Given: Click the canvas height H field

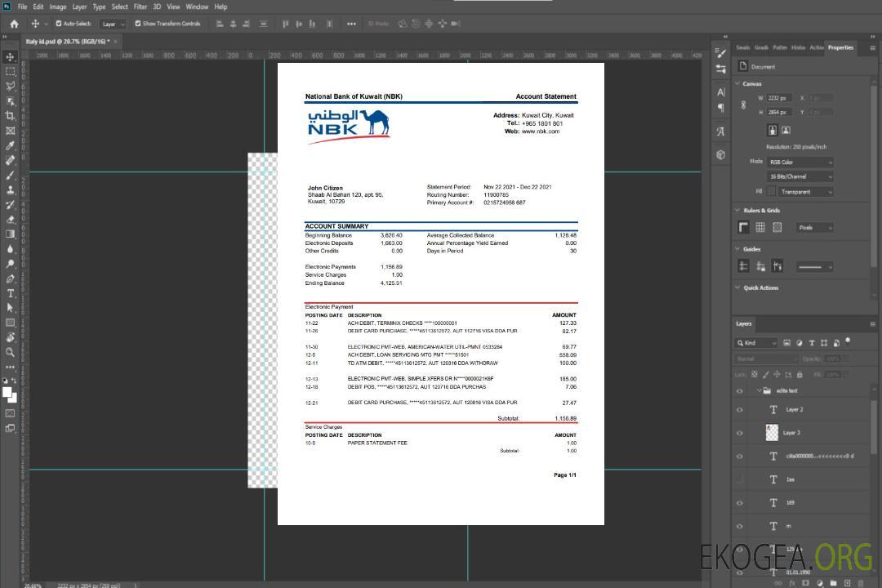Looking at the screenshot, I should [x=779, y=113].
